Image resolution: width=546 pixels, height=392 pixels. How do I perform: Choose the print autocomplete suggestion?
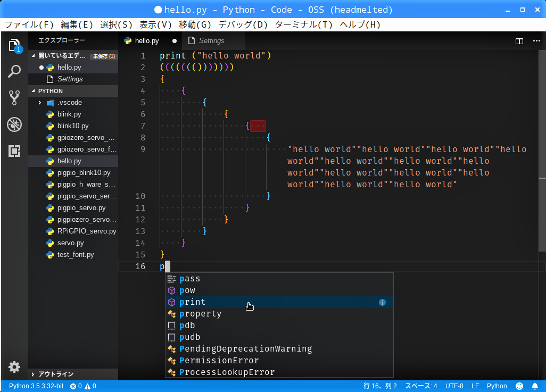pyautogui.click(x=279, y=302)
